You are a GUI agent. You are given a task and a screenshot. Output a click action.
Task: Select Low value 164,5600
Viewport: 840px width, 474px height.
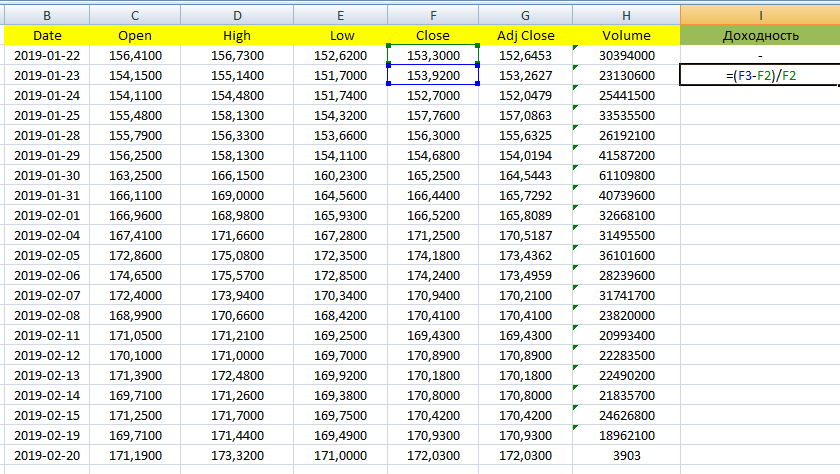341,195
